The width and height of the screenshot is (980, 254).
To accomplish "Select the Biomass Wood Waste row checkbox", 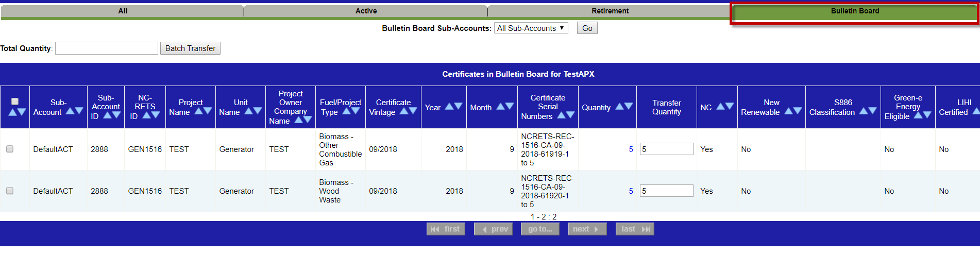I will pos(10,191).
